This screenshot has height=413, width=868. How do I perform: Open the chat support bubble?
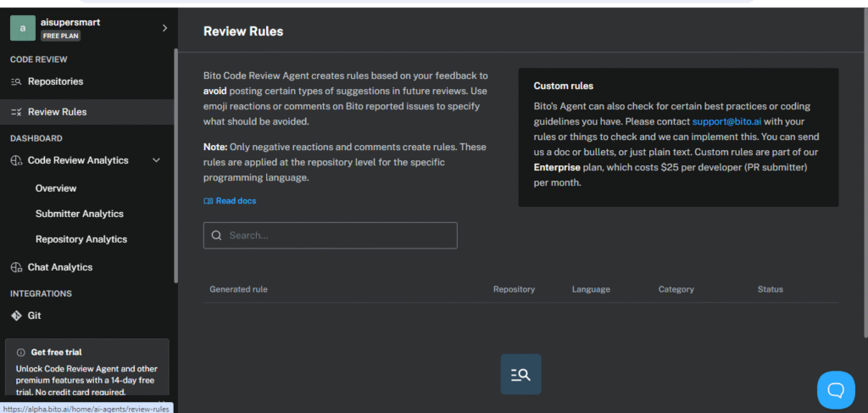pos(836,390)
